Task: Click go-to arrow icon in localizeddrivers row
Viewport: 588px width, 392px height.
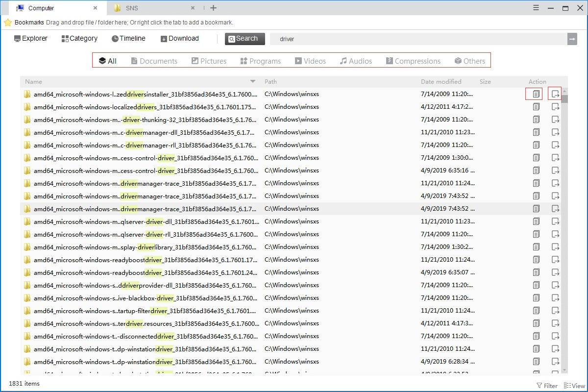Action: pos(556,106)
